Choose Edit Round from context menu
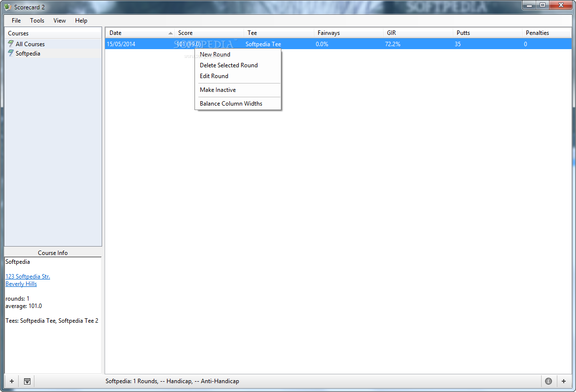 (238, 76)
